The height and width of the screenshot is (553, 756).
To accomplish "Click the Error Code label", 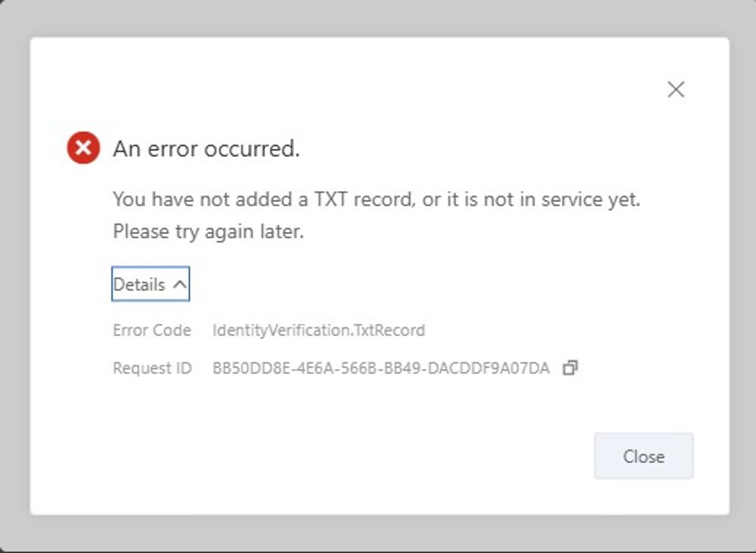I will point(152,330).
